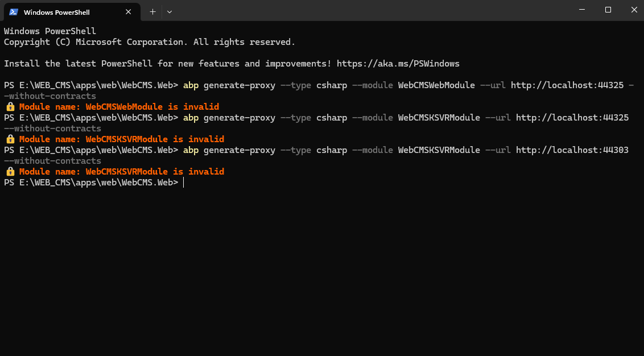Expand the new tab profile dropdown
This screenshot has width=644, height=356.
click(x=170, y=11)
